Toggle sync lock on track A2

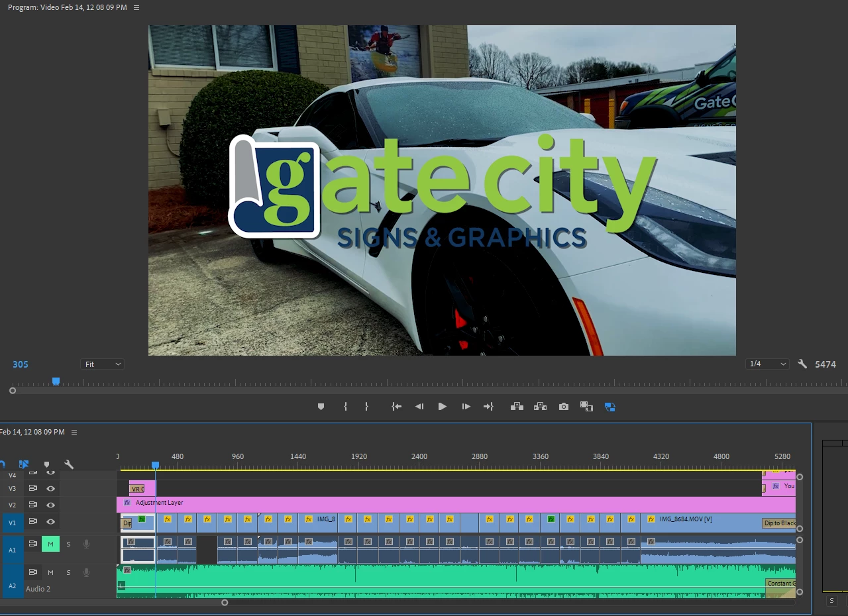coord(32,572)
